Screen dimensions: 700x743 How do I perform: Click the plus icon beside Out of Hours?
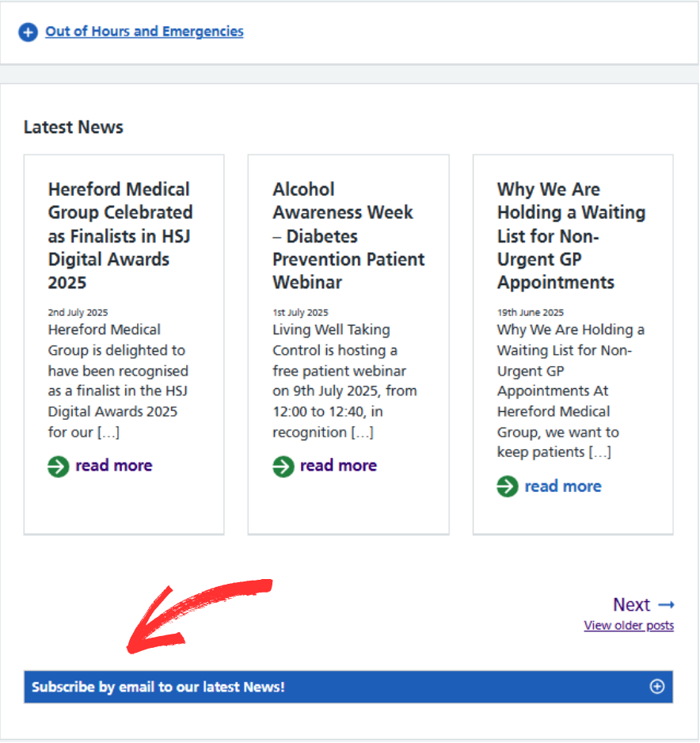point(28,32)
